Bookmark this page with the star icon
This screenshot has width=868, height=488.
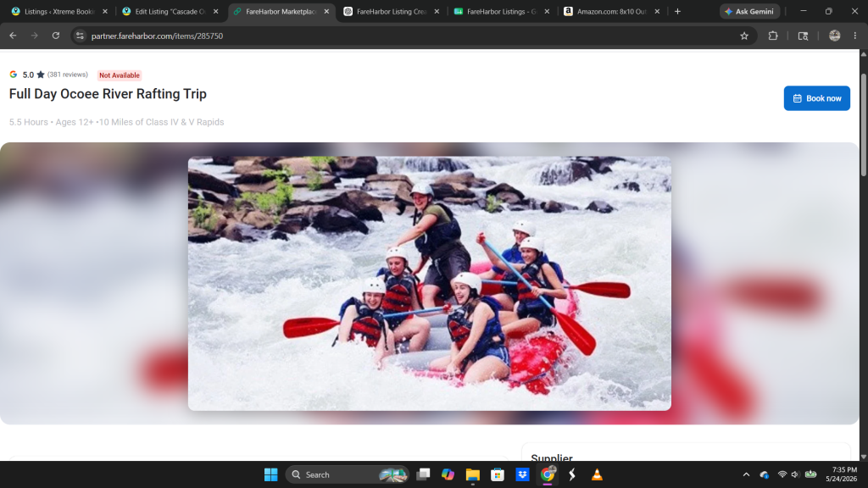coord(744,36)
